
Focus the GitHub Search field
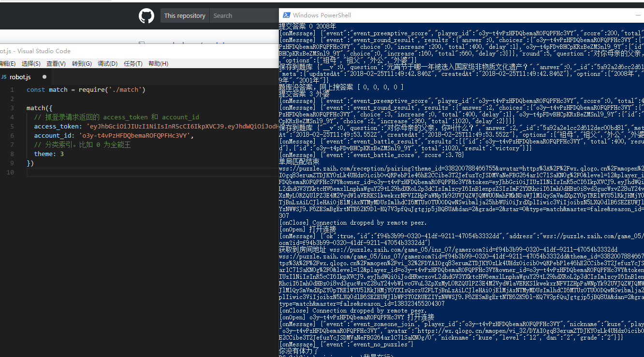pos(244,16)
